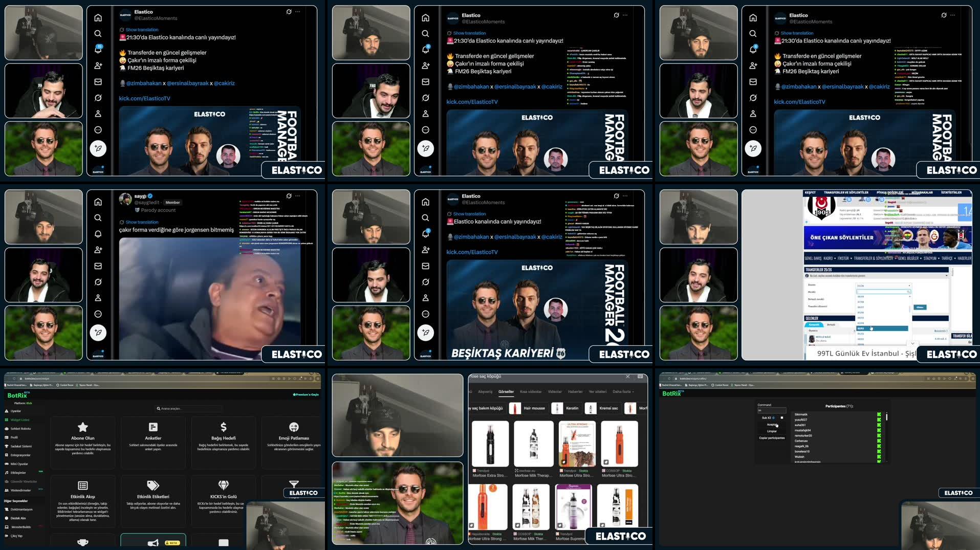Screen dimensions: 980x550
Task: Open the Home feed on X sidebar
Action: click(x=97, y=17)
